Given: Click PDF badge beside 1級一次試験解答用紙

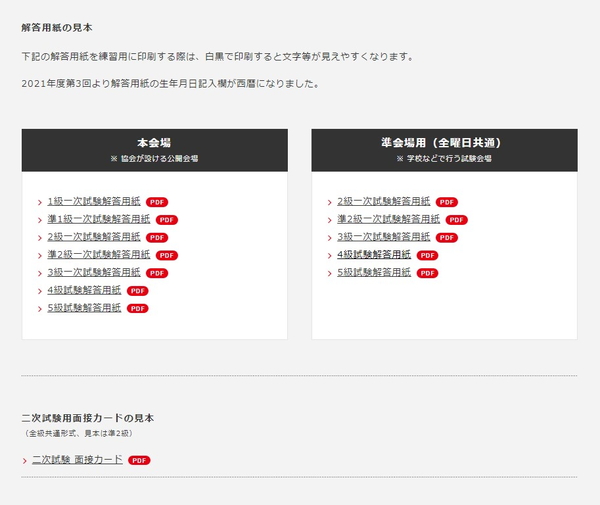Looking at the screenshot, I should coord(157,202).
